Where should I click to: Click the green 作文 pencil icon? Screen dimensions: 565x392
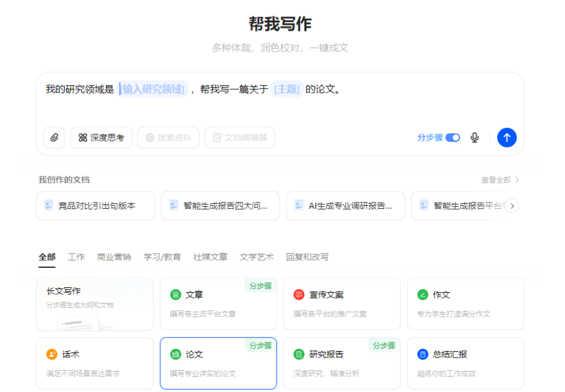422,295
